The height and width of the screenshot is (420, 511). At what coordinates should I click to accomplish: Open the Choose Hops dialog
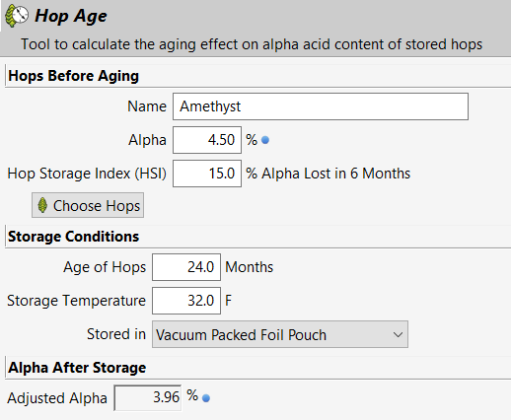click(x=88, y=205)
